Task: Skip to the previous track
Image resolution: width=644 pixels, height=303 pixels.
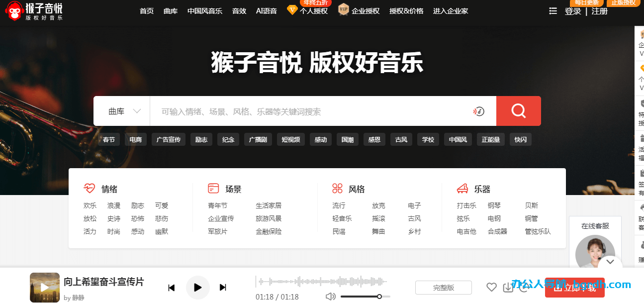Action: coord(172,288)
